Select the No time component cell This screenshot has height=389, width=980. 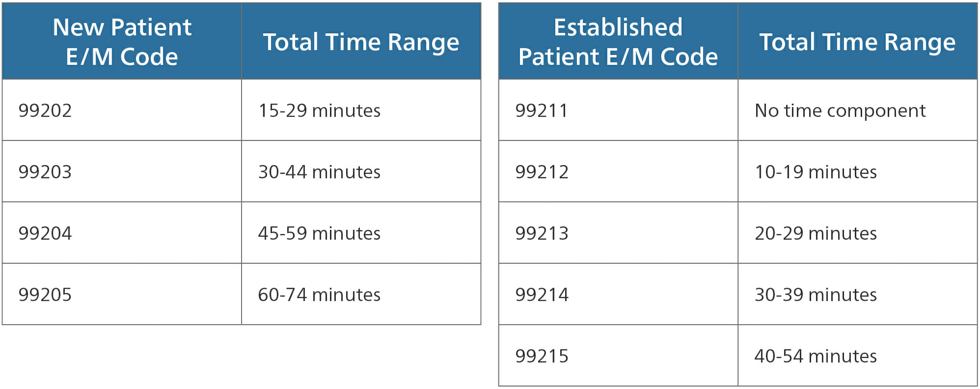coord(840,111)
